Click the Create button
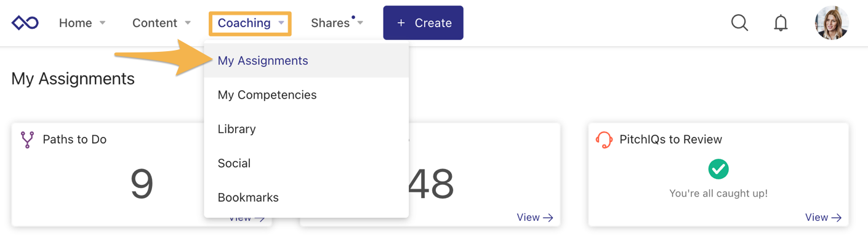This screenshot has height=238, width=868. [x=423, y=23]
